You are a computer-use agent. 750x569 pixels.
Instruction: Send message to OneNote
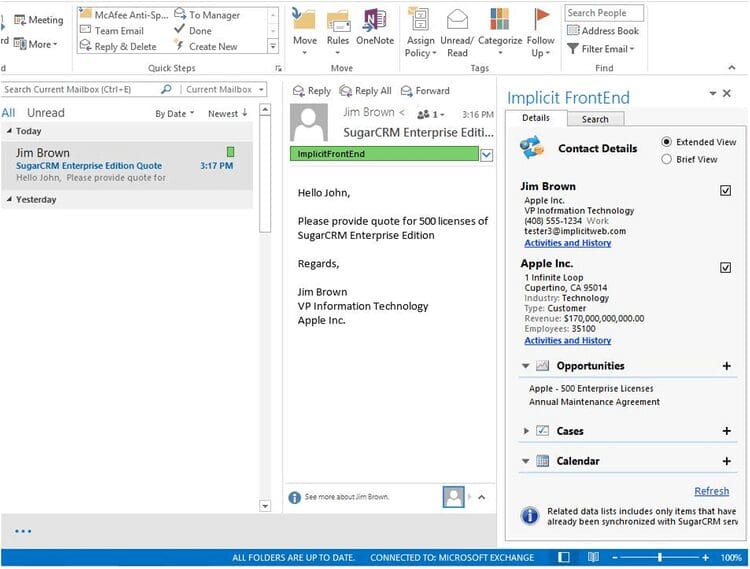pyautogui.click(x=375, y=28)
